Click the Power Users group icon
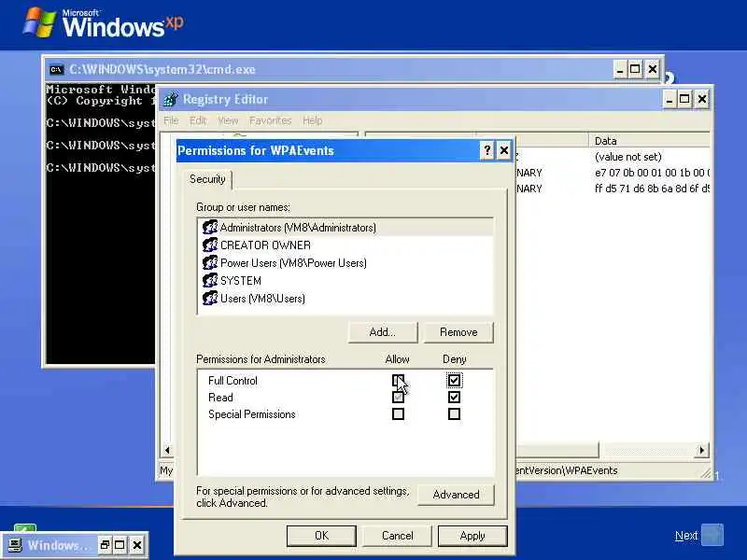 [209, 263]
